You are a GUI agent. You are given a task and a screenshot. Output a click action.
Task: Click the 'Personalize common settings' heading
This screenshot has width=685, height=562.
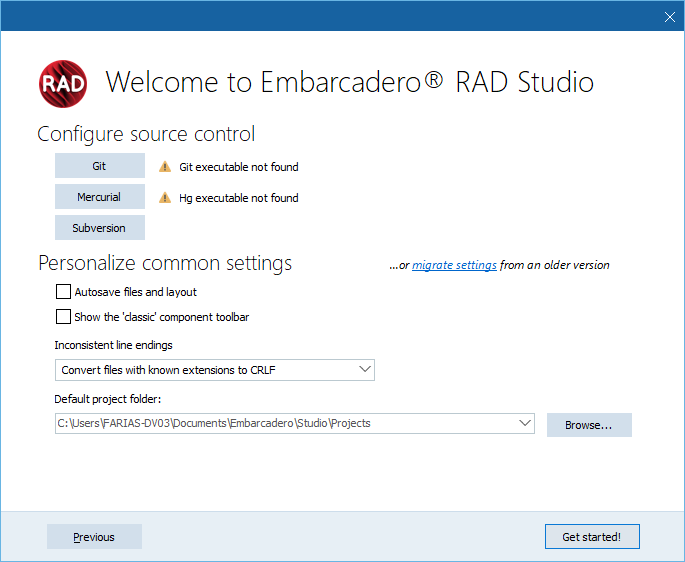pyautogui.click(x=165, y=264)
